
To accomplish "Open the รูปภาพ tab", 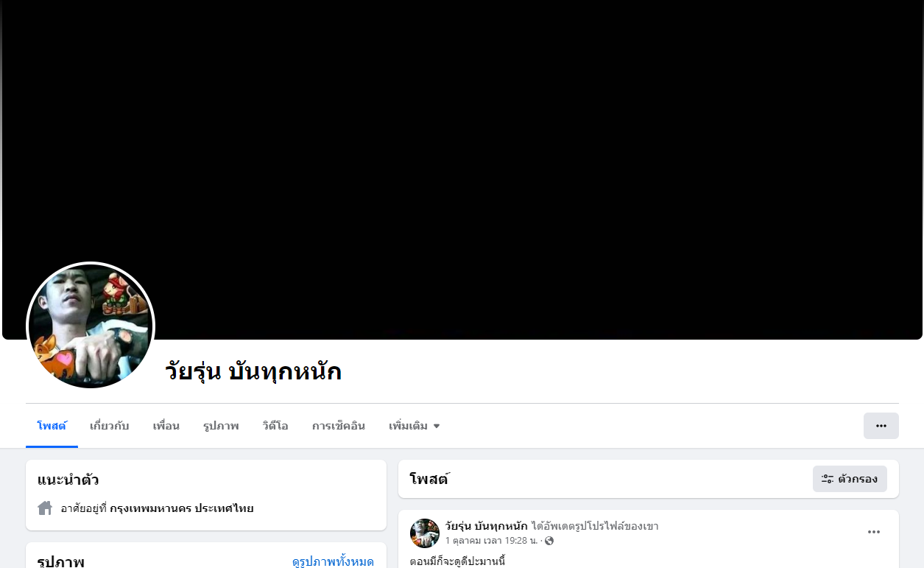I will (221, 426).
